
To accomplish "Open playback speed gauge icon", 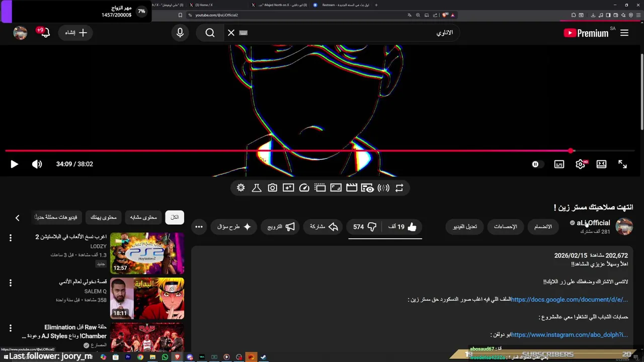I will pyautogui.click(x=304, y=188).
